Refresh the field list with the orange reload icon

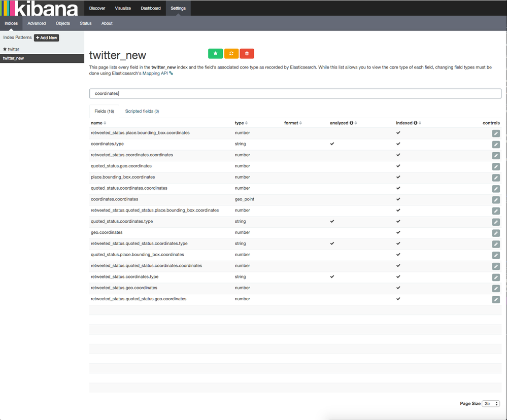click(x=231, y=53)
